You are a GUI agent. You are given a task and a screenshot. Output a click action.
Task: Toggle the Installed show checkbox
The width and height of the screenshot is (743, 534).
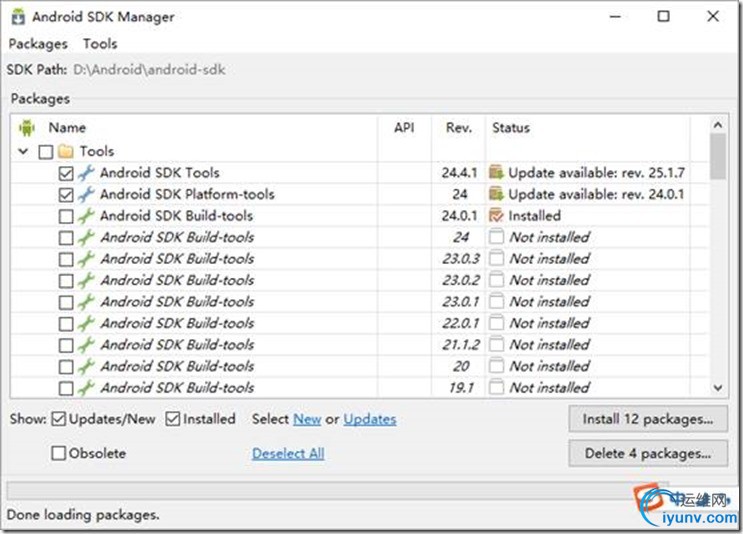[x=172, y=419]
